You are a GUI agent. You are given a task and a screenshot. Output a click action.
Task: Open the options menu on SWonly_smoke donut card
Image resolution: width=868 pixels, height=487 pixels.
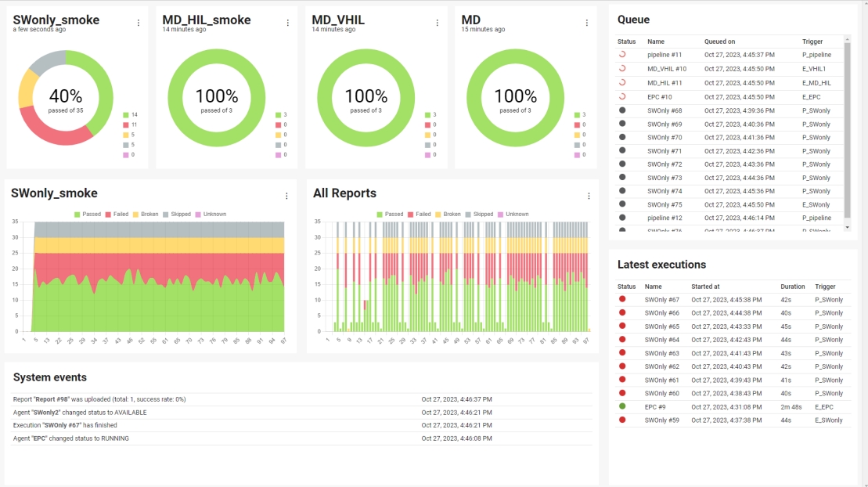tap(139, 23)
